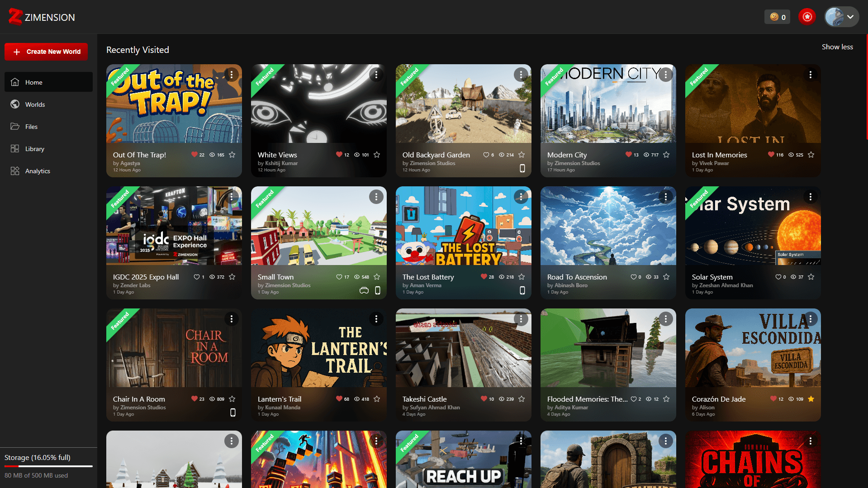
Task: Open Flooded Memories world thumbnail
Action: [608, 348]
